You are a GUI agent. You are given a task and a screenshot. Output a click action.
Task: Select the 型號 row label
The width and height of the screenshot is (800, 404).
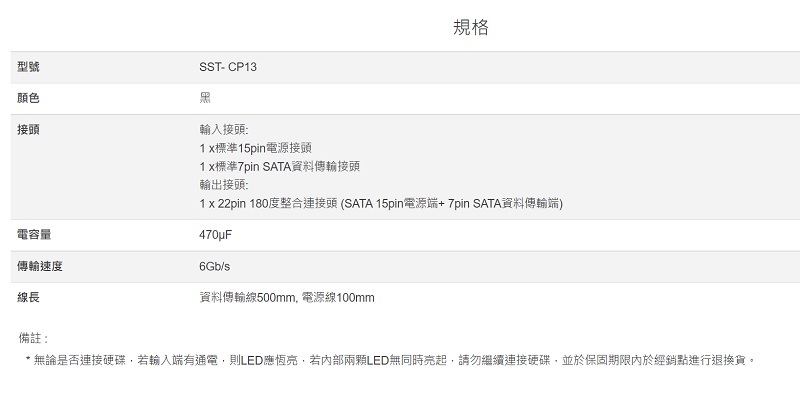pyautogui.click(x=28, y=67)
